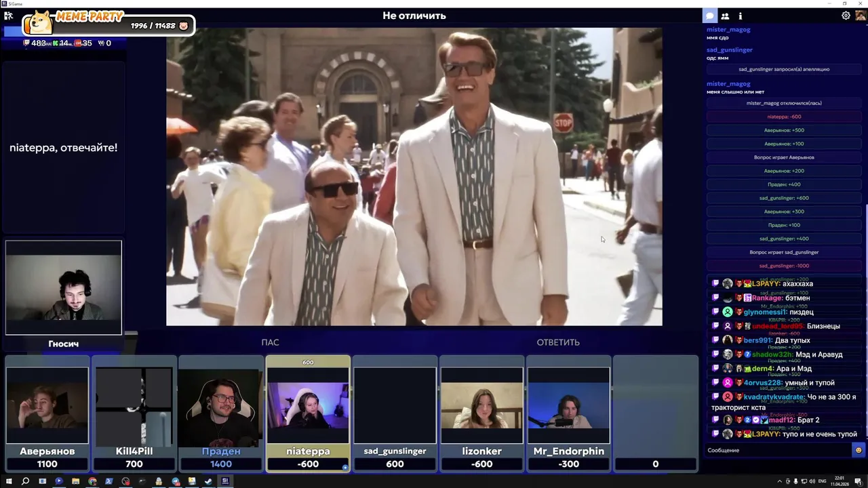Open Windows search magnifier on taskbar
The width and height of the screenshot is (868, 488).
pyautogui.click(x=25, y=481)
